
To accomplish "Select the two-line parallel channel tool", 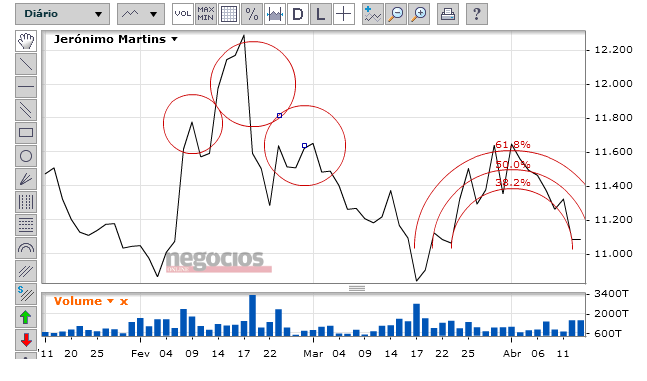I will tap(26, 110).
